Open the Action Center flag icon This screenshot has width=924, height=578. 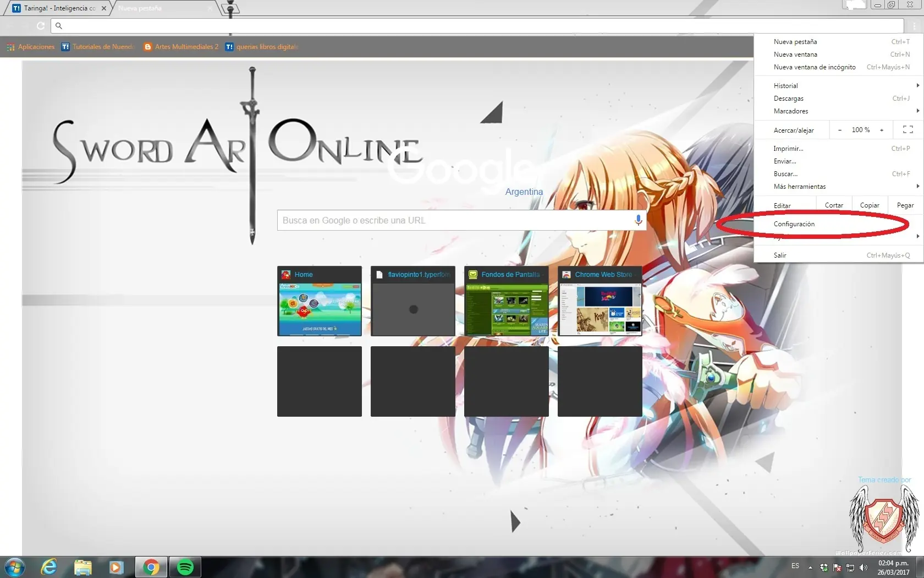(x=837, y=567)
